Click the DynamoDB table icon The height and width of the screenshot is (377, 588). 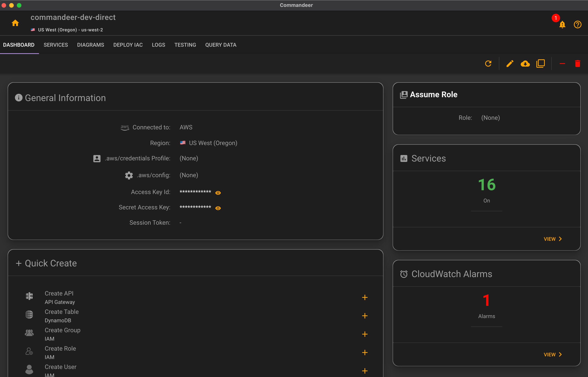29,315
